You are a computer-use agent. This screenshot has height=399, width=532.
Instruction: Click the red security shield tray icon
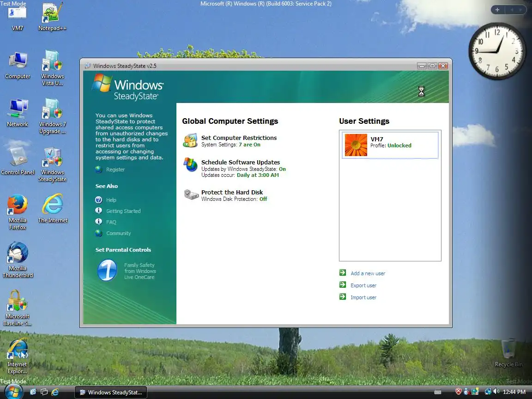click(x=459, y=392)
